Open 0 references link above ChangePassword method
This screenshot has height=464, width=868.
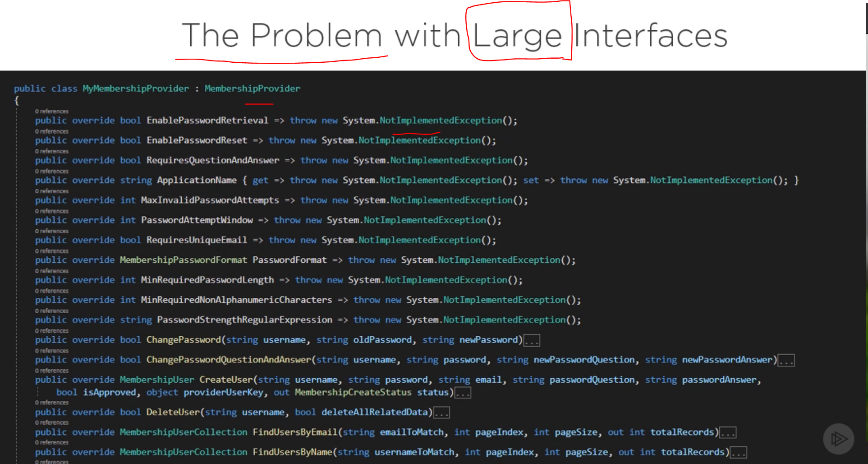coord(52,330)
